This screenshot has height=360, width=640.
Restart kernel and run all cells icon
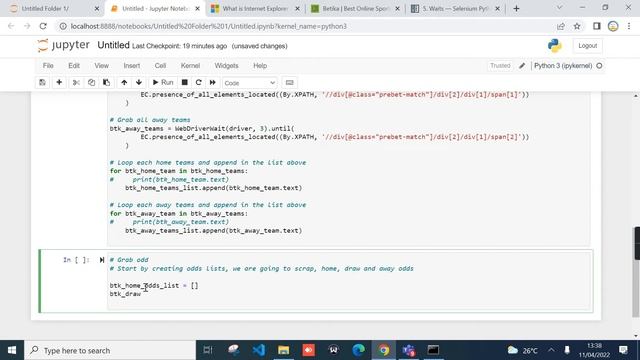[x=213, y=82]
